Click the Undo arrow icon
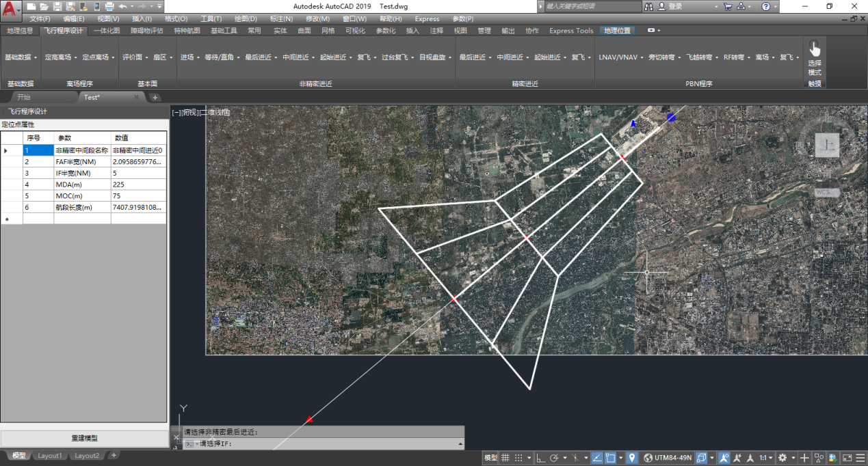The image size is (868, 466). [x=122, y=6]
